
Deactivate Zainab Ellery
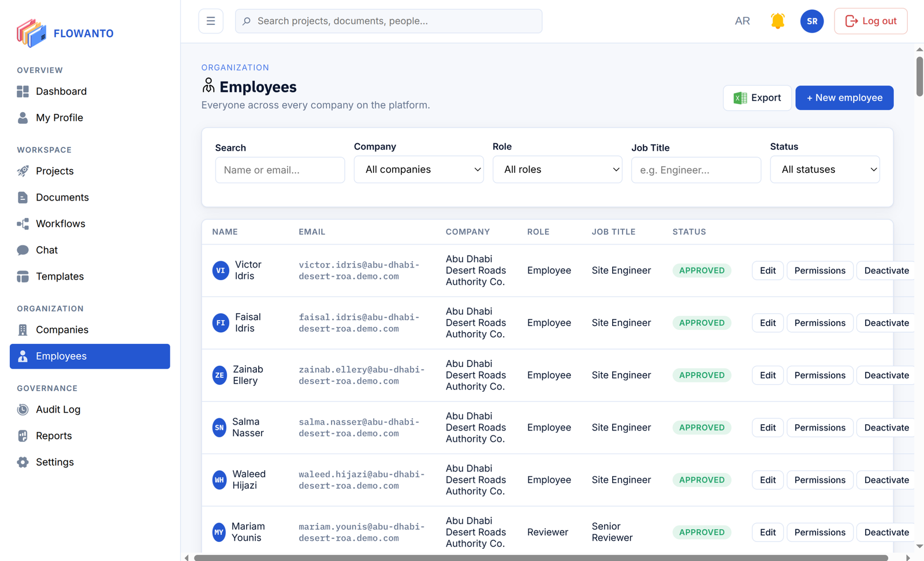coord(886,376)
